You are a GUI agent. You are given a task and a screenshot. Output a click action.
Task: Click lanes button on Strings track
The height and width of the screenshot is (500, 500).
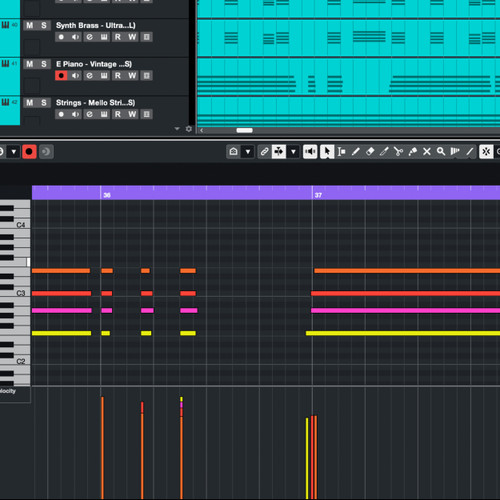click(147, 114)
